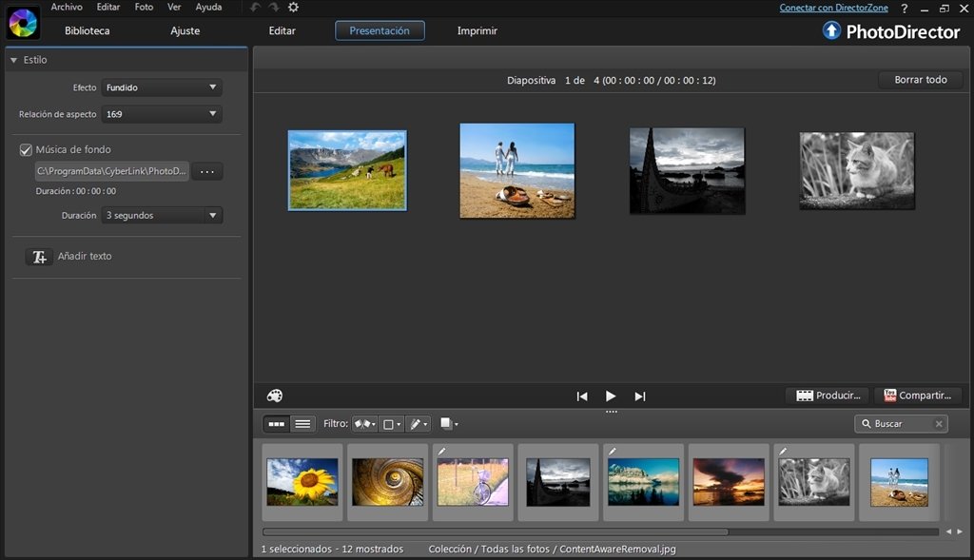Open the Duración dropdown
The image size is (974, 560).
click(x=162, y=216)
